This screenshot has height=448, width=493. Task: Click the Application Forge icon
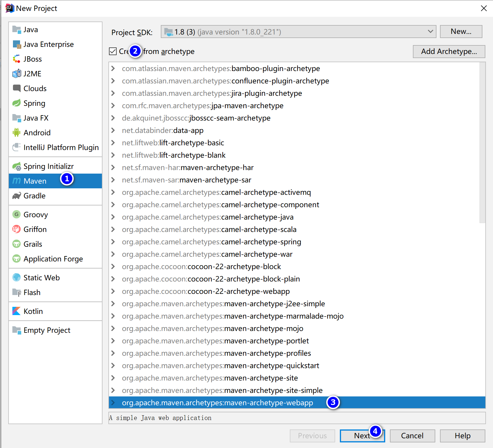point(17,259)
